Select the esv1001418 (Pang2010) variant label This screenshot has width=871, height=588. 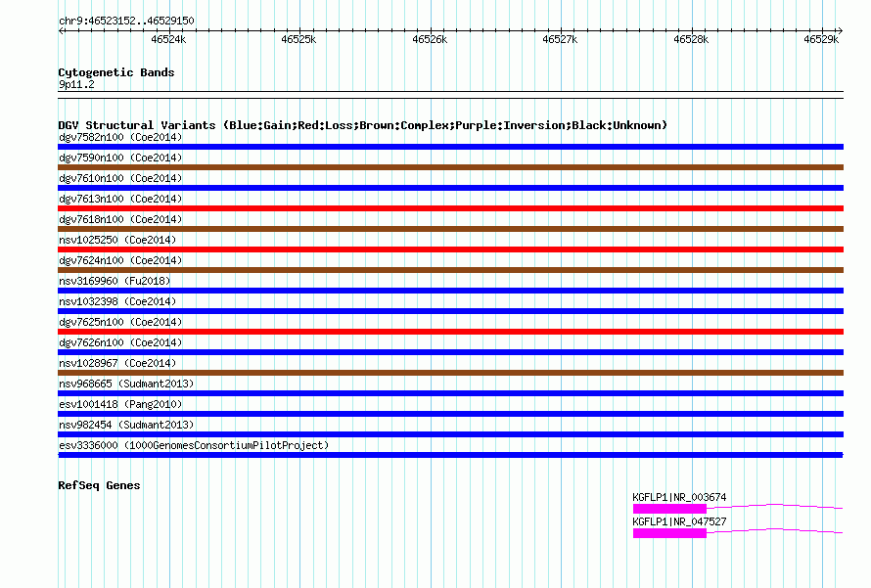pos(119,404)
